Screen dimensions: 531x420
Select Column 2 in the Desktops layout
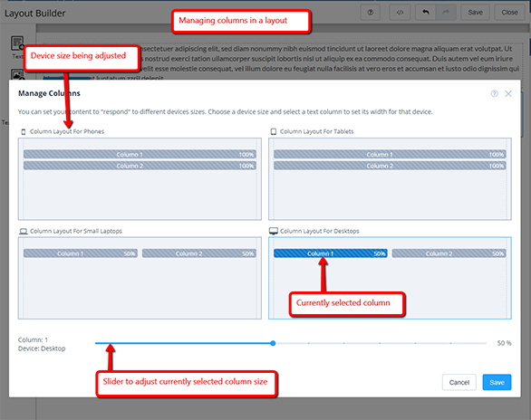(x=449, y=253)
